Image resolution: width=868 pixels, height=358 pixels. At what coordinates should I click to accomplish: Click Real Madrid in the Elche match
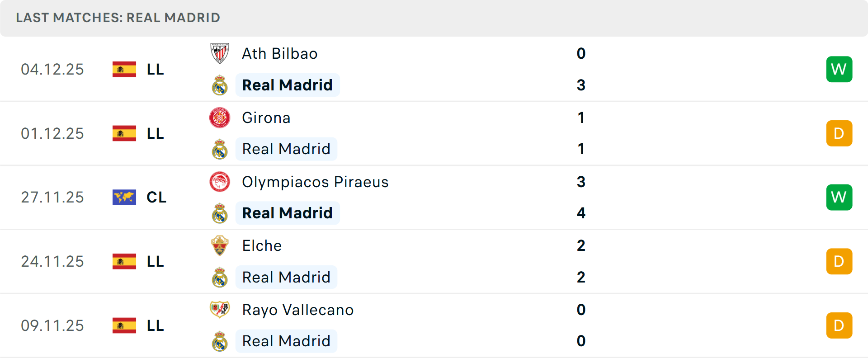pos(286,277)
